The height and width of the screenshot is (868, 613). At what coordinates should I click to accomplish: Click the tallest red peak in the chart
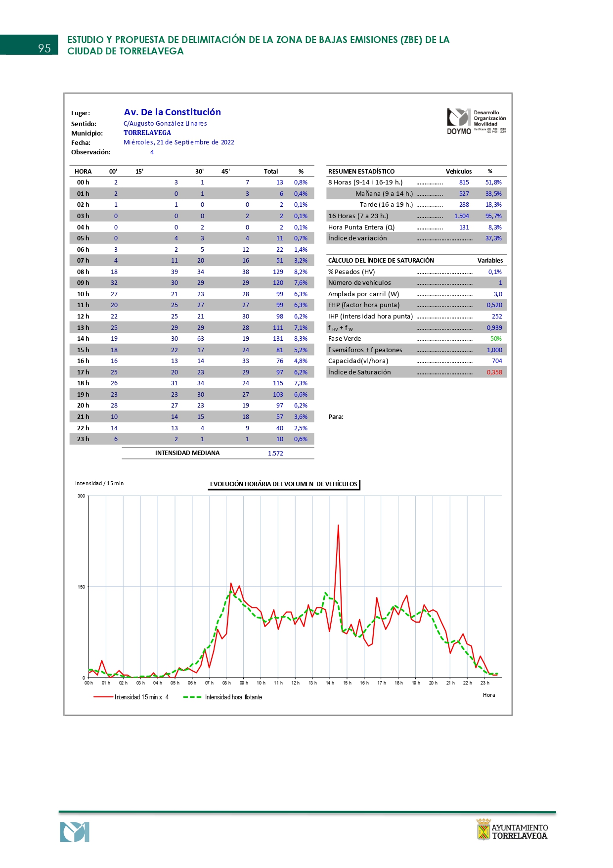coord(338,526)
